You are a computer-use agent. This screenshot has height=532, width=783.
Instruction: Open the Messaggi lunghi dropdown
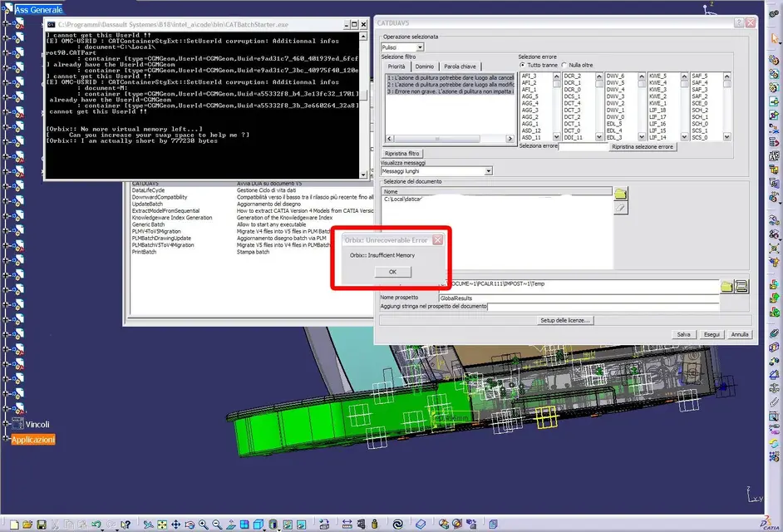pos(489,171)
